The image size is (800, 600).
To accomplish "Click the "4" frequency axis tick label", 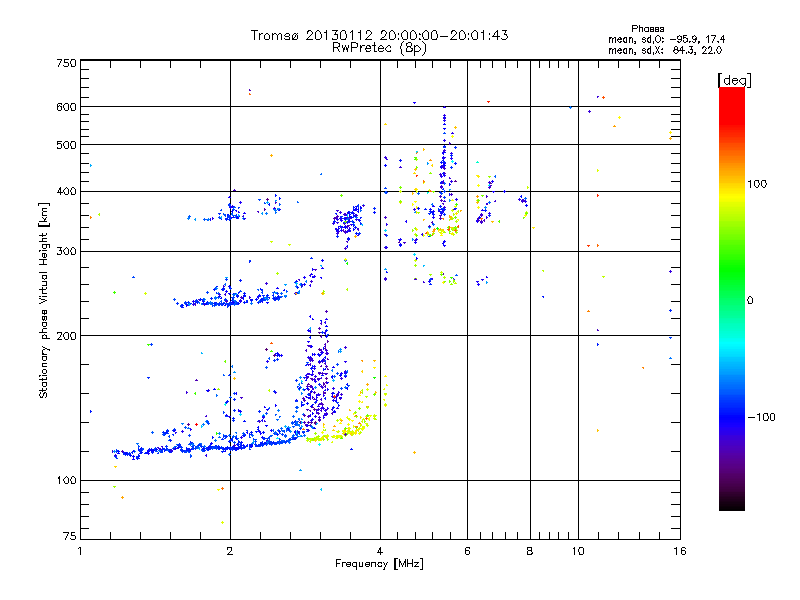I will (380, 551).
